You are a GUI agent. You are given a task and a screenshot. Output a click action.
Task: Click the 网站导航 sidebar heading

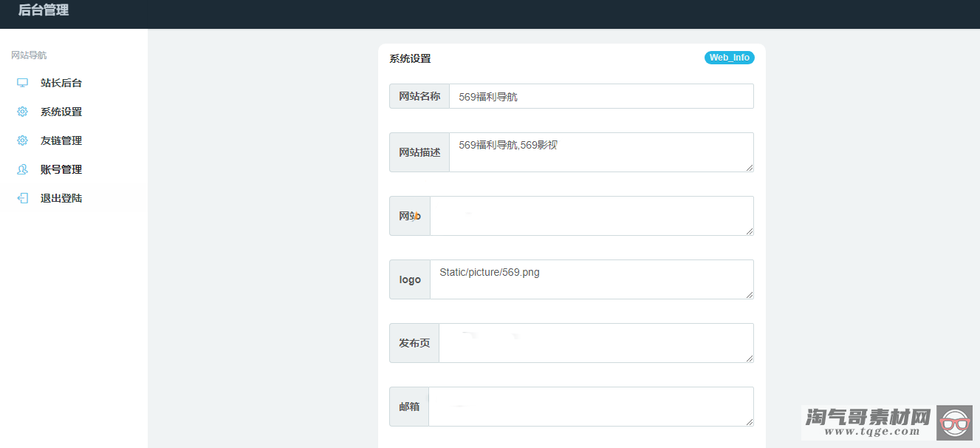pos(27,54)
